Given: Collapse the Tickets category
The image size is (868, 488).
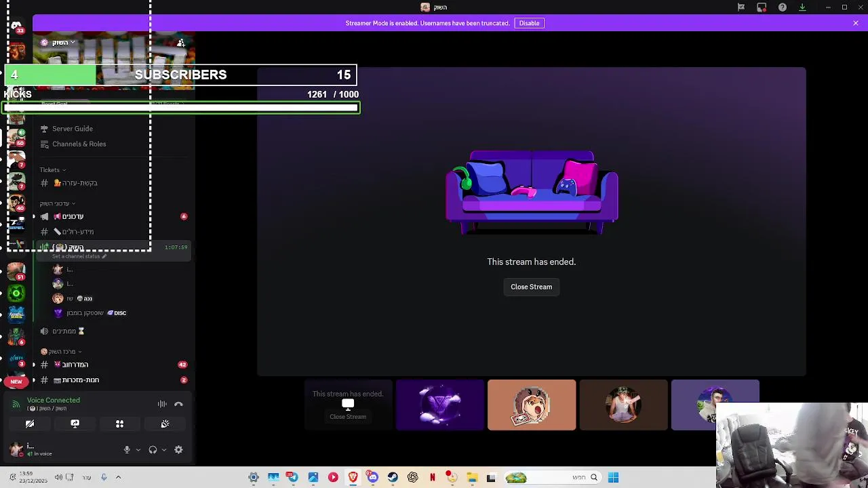Looking at the screenshot, I should point(53,170).
